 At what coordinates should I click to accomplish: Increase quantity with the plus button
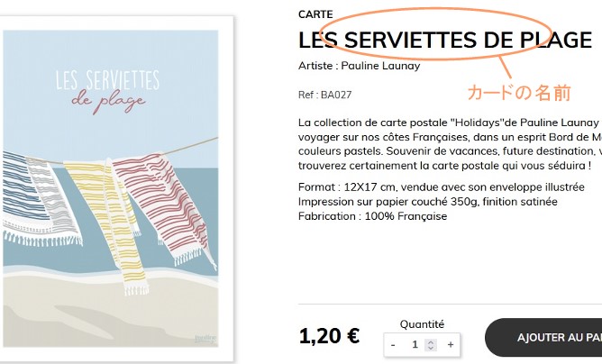451,344
